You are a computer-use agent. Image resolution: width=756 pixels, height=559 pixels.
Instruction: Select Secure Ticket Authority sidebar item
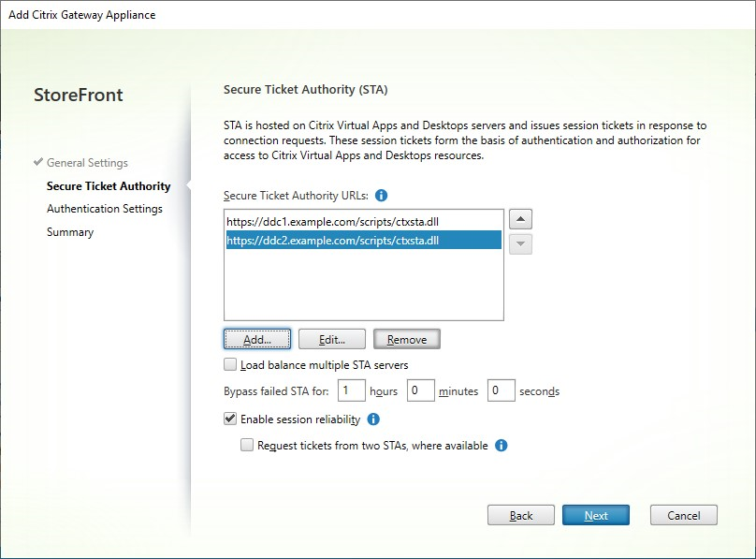pos(109,186)
